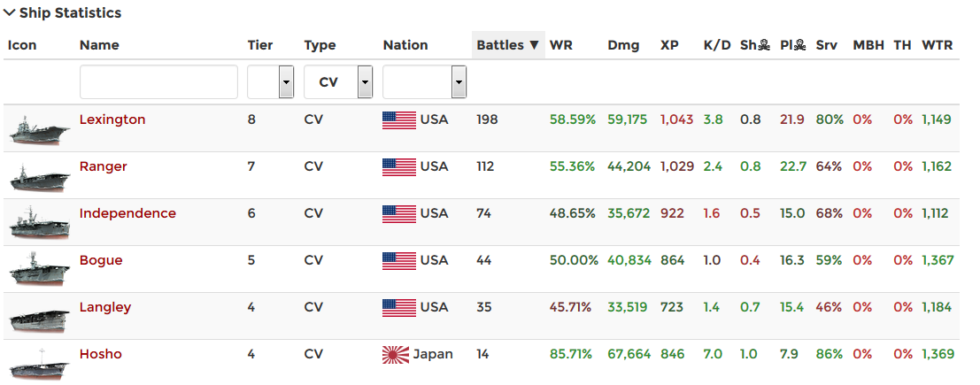This screenshot has width=980, height=385.
Task: Sort table by Battles column
Action: 507,45
